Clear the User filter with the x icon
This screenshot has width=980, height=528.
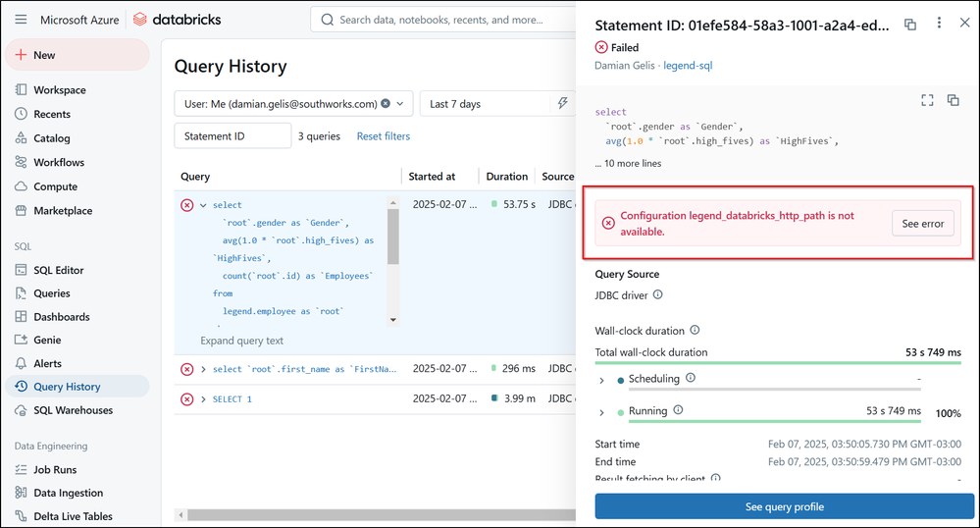click(x=386, y=104)
